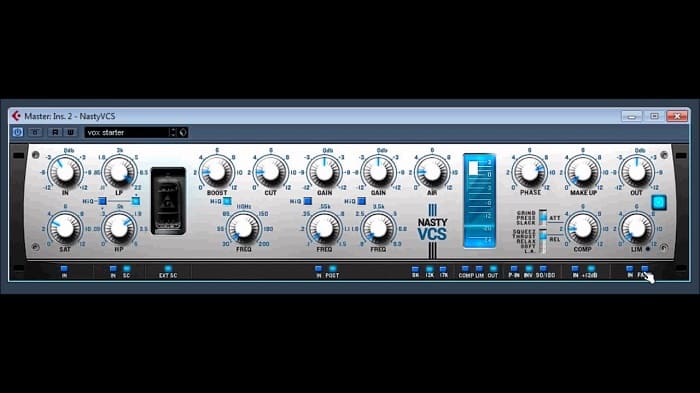Click the BOOST knob
The image size is (700, 393).
tap(217, 172)
